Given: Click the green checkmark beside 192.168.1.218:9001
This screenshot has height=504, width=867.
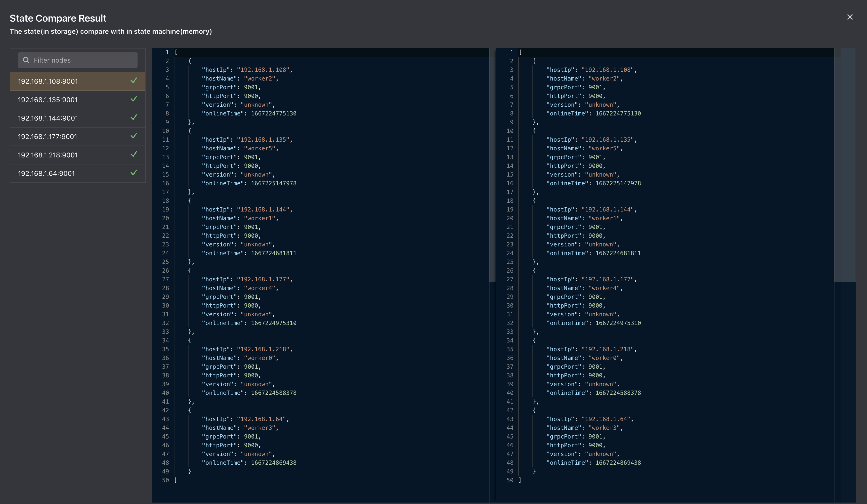Looking at the screenshot, I should point(134,154).
